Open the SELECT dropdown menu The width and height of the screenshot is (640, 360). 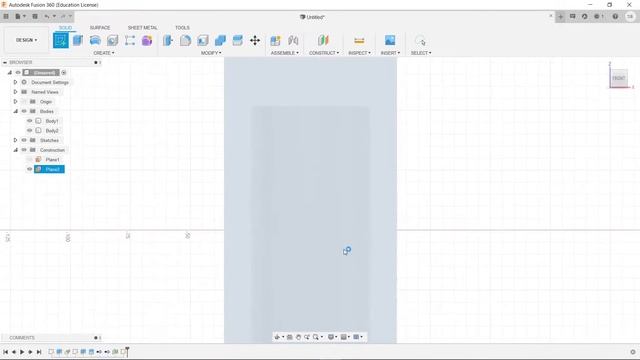[421, 53]
